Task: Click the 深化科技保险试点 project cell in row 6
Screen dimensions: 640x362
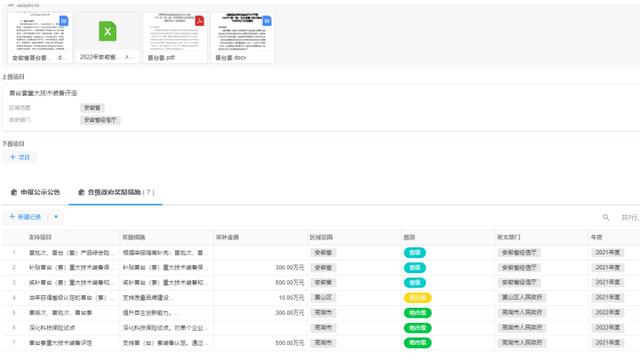Action: tap(52, 328)
